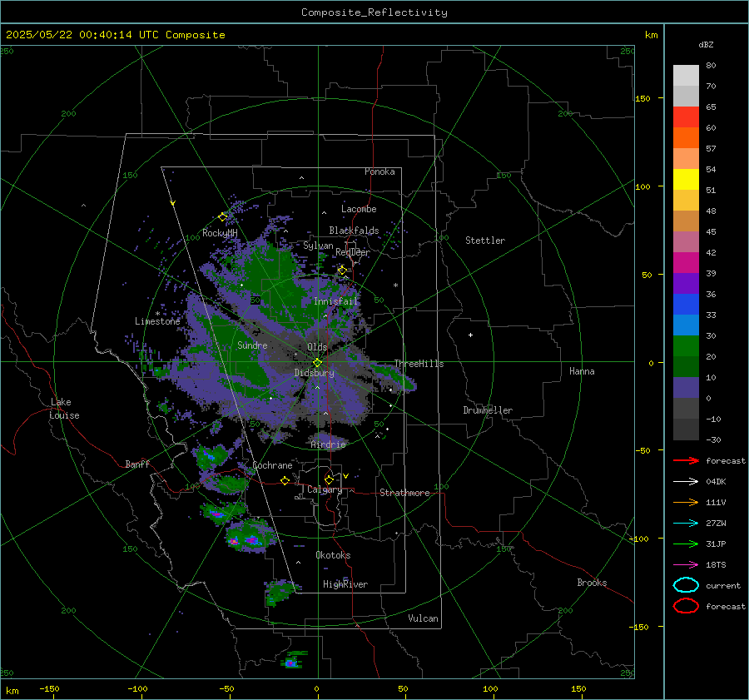Screen dimensions: 749x700
Task: Click the yellow diamond marker near RedDeer
Action: tap(342, 271)
